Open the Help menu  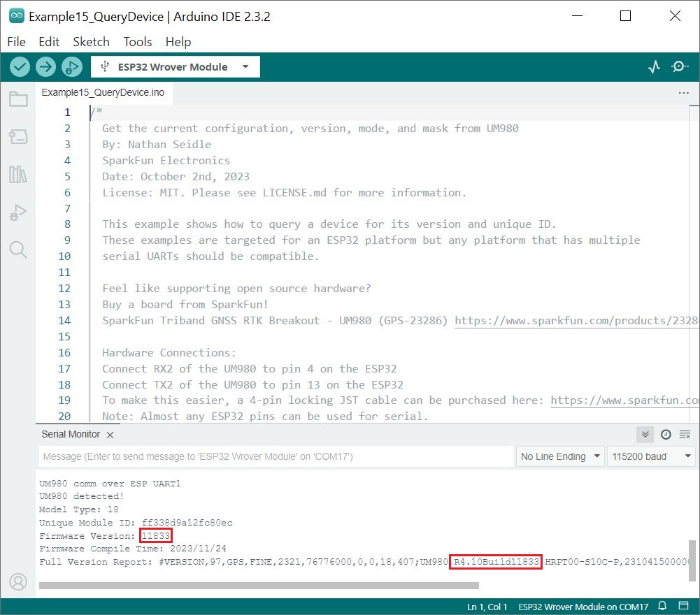(178, 42)
